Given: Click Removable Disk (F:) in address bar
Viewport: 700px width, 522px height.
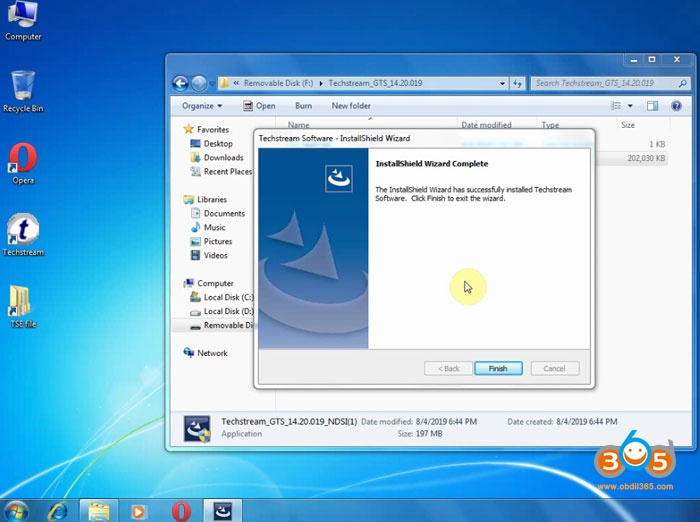Looking at the screenshot, I should click(278, 83).
